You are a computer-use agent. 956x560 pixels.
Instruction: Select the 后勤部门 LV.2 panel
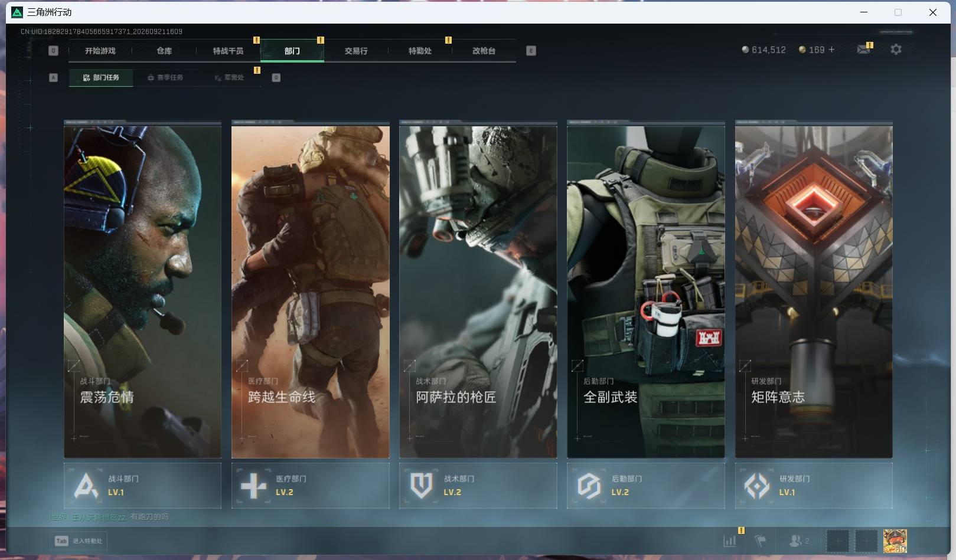[x=645, y=486]
